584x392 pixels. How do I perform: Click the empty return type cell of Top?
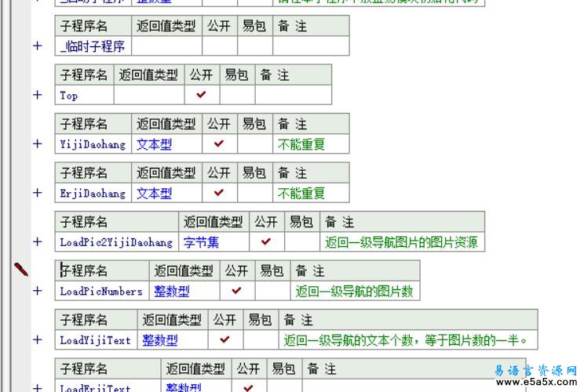coord(149,95)
